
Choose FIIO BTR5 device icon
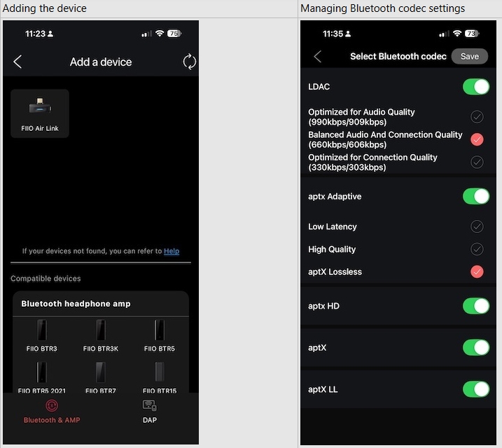[x=160, y=330]
